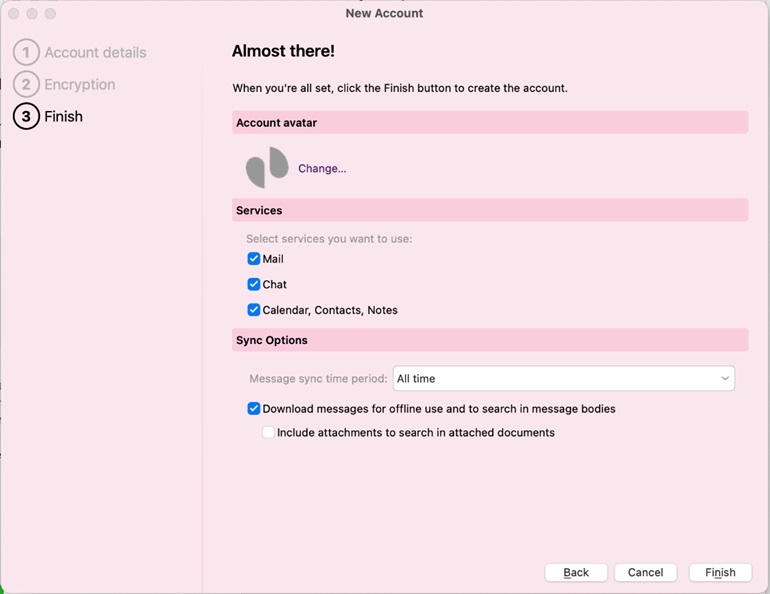Click the Change... avatar link

coord(322,169)
